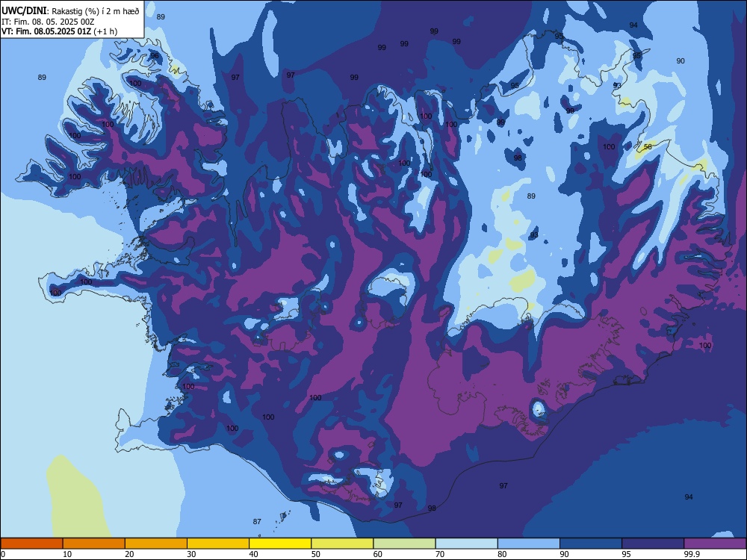The image size is (747, 560).
Task: Click the 'UWC/DINI: Rakastig (%) í 2 m hæð' title
Action: click(70, 10)
